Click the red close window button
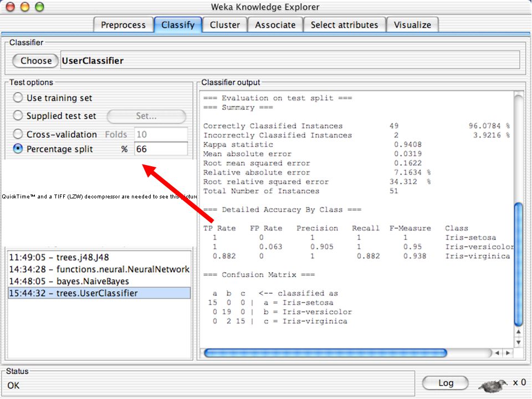 (x=11, y=7)
